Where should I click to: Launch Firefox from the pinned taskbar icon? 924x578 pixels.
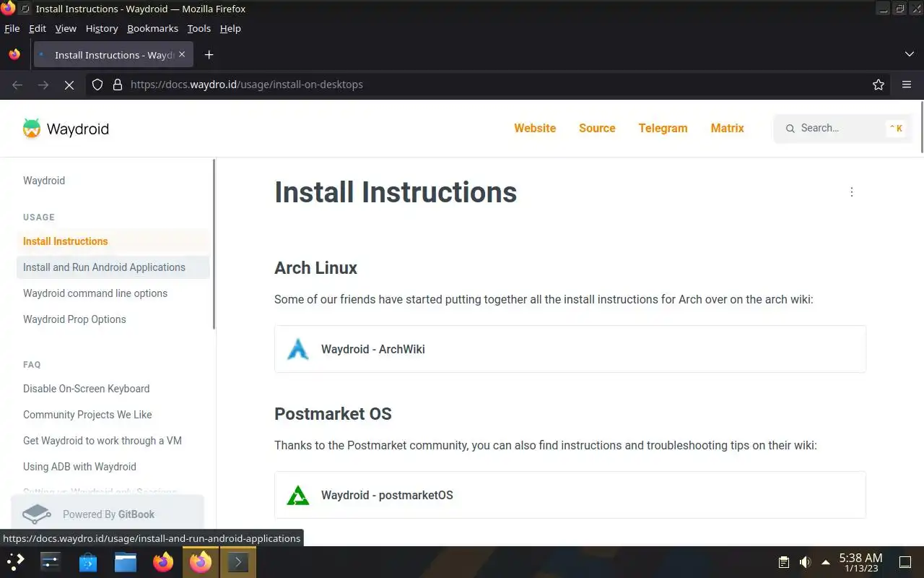coord(163,562)
